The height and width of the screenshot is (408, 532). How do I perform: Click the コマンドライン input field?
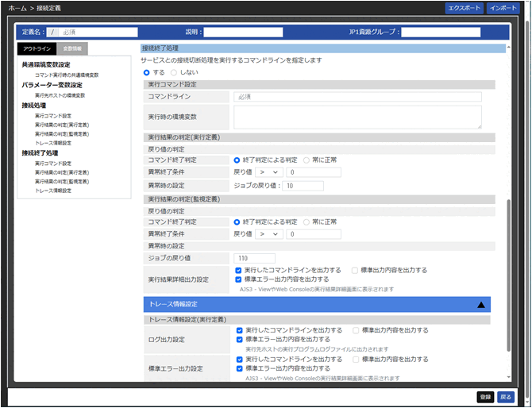(357, 97)
